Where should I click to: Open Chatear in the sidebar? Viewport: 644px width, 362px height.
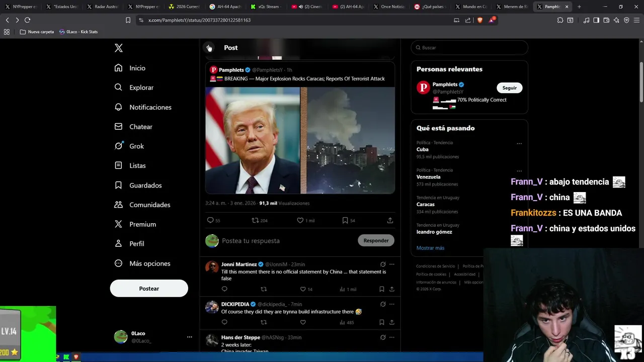[133, 127]
